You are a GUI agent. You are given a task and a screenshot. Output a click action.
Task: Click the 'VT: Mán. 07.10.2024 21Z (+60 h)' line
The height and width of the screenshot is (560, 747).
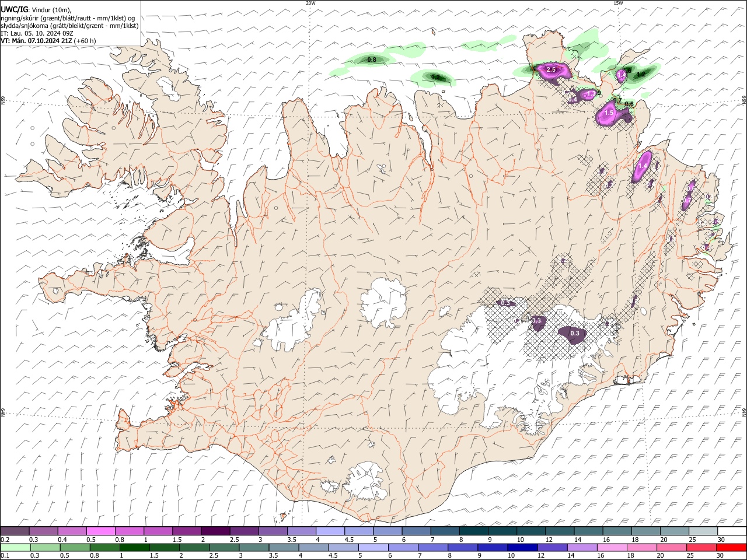[48, 41]
